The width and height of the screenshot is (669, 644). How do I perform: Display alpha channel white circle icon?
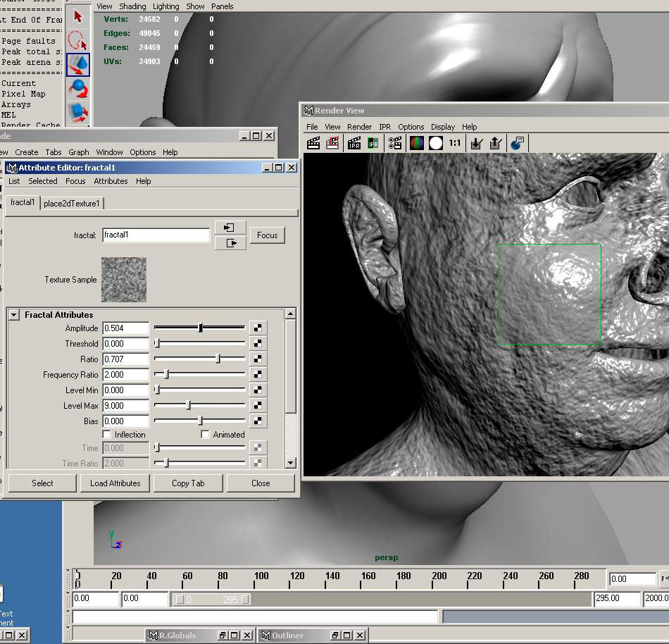436,143
